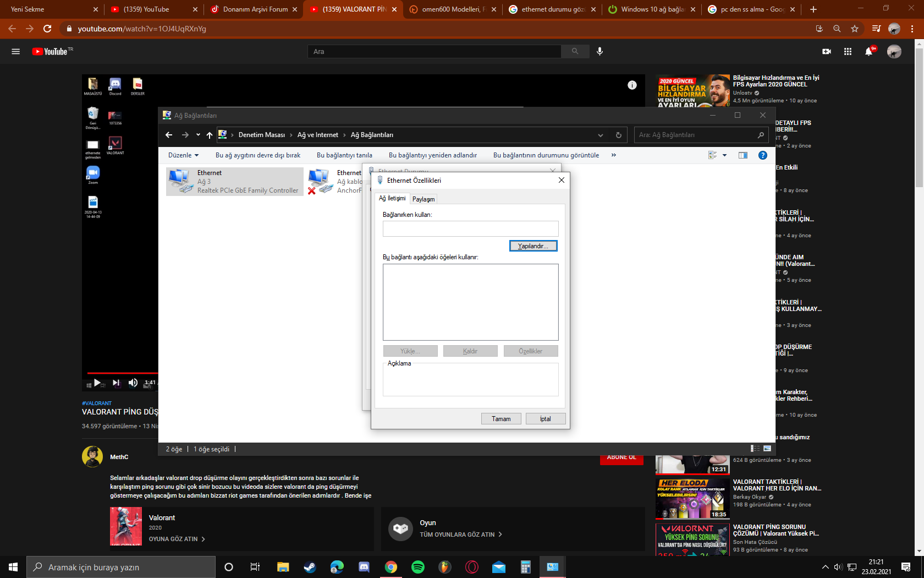Reload the page in Chrome
Viewport: 924px width, 578px height.
pyautogui.click(x=47, y=29)
